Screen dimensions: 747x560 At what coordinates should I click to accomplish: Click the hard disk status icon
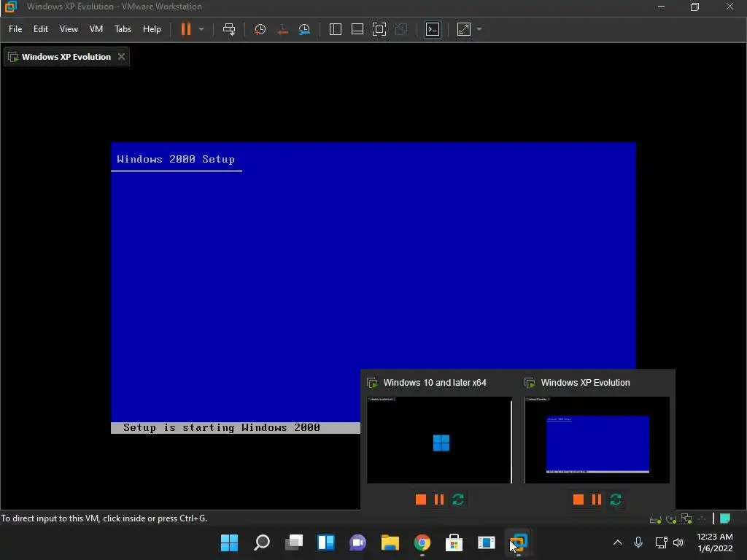click(656, 519)
